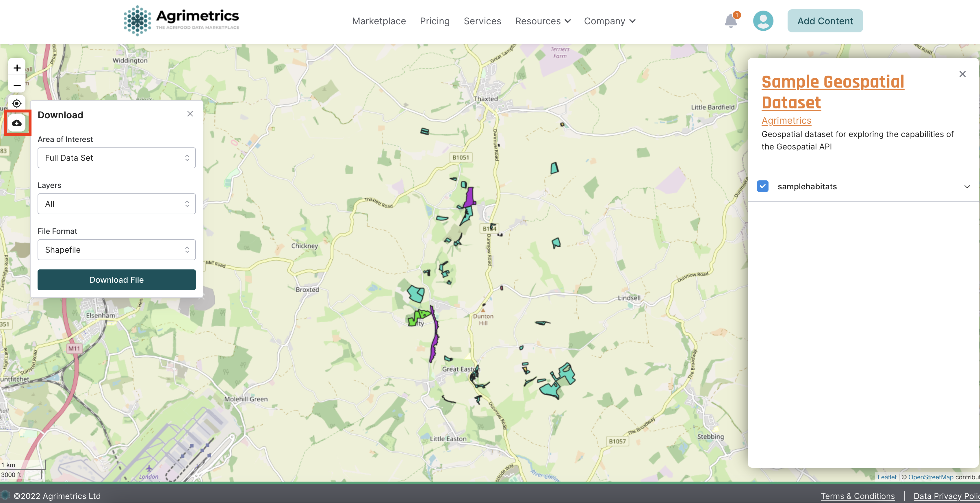Open the Layers dropdown showing All
Viewport: 980px width, 503px height.
click(x=116, y=204)
